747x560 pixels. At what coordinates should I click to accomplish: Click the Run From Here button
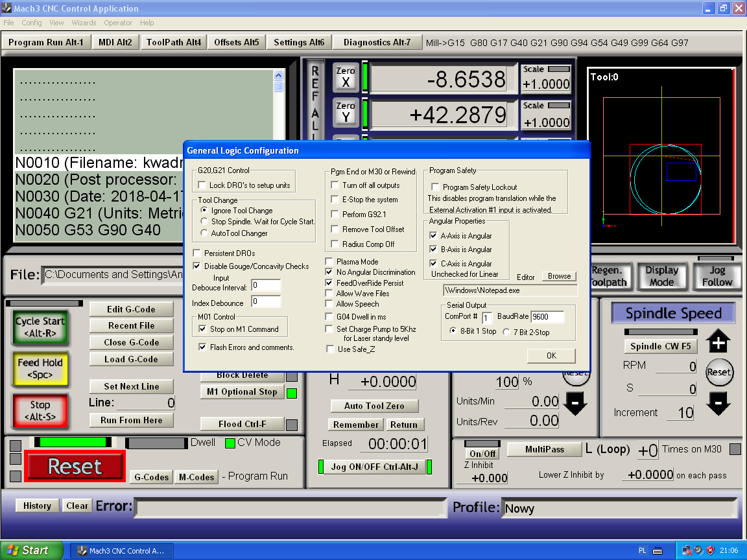[x=131, y=420]
